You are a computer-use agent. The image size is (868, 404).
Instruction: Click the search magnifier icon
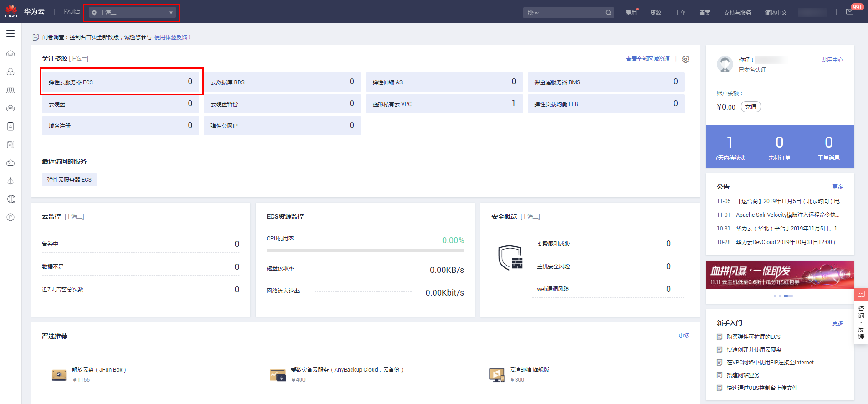click(608, 13)
